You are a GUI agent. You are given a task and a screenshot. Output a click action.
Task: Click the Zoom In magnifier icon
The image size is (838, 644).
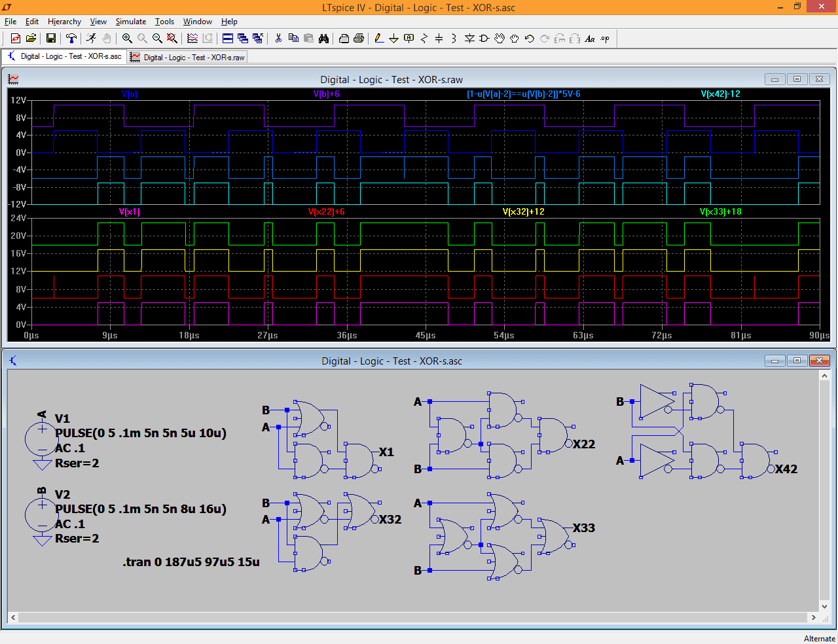coord(127,39)
